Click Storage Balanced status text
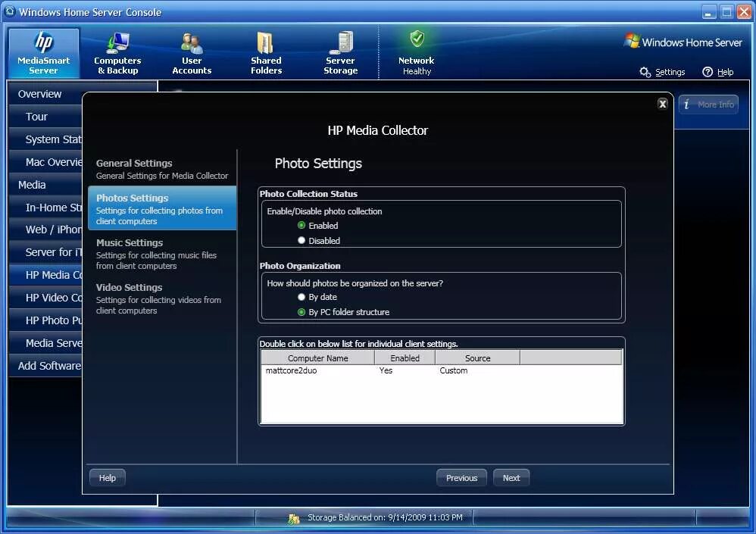 [385, 517]
